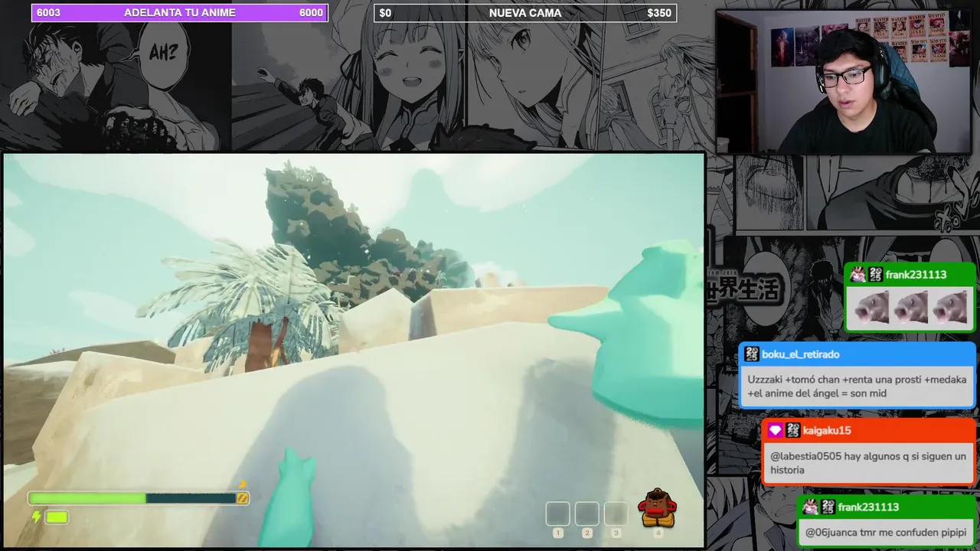The image size is (980, 551).
Task: Click the bright green bonus stamina pill
Action: pyautogui.click(x=57, y=517)
